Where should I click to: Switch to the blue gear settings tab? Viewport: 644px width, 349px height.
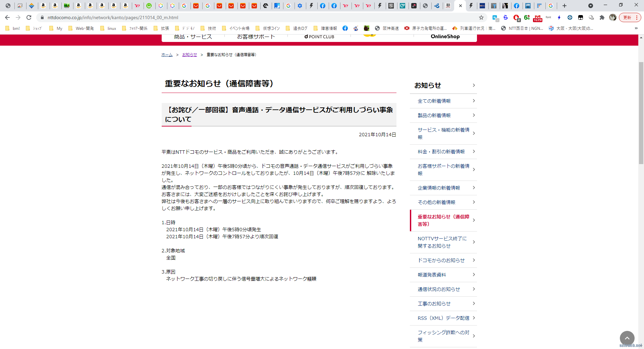tap(300, 6)
